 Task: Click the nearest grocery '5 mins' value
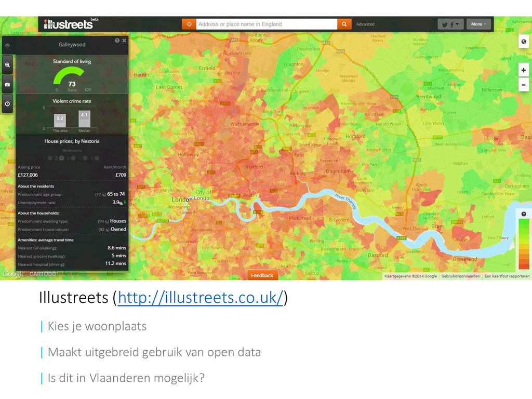tap(119, 256)
